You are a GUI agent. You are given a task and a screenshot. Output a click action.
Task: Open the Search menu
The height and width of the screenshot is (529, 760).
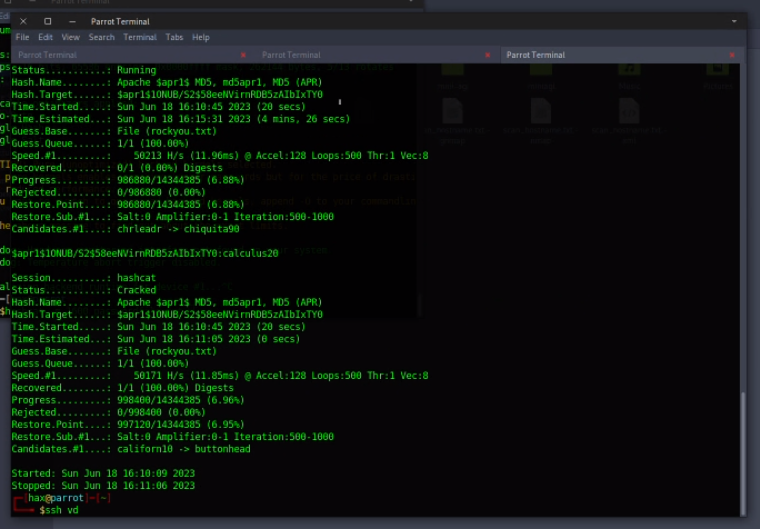click(101, 37)
